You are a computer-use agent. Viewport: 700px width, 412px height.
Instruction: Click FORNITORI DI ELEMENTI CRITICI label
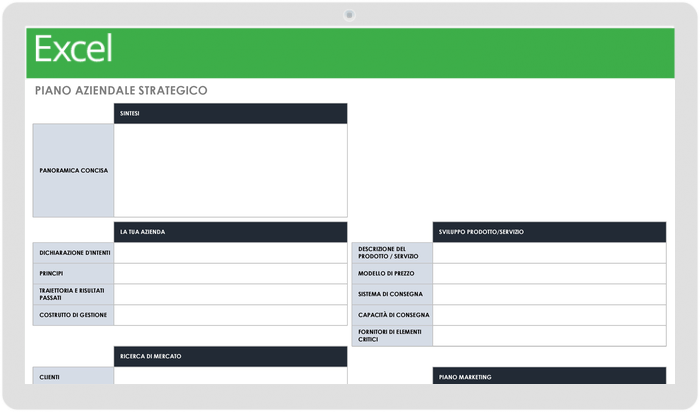pos(392,336)
